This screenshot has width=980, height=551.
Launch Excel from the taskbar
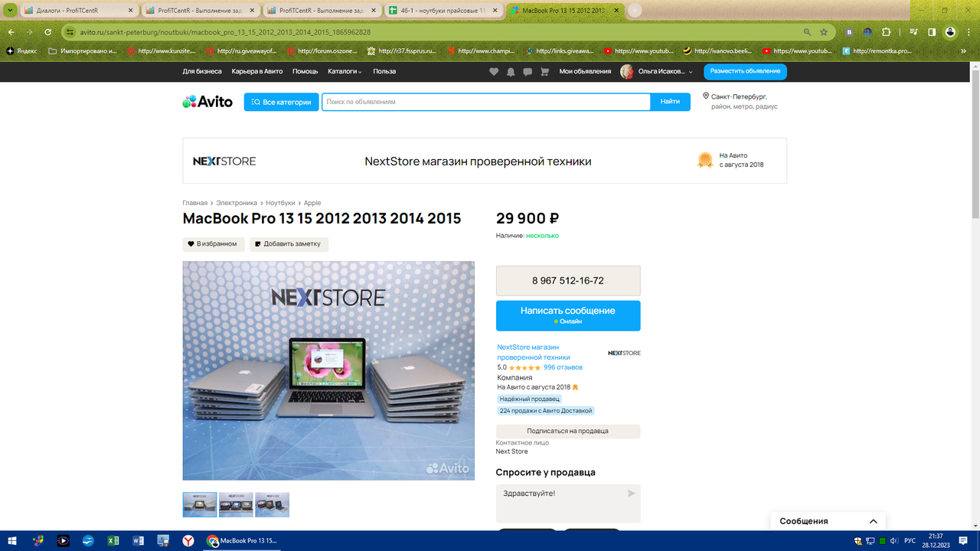click(x=113, y=541)
